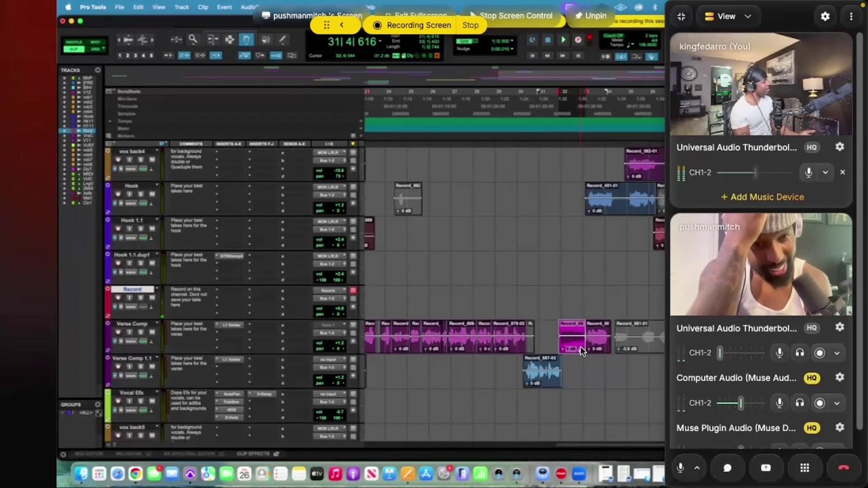Select the Record track name
The height and width of the screenshot is (488, 868).
coord(132,289)
